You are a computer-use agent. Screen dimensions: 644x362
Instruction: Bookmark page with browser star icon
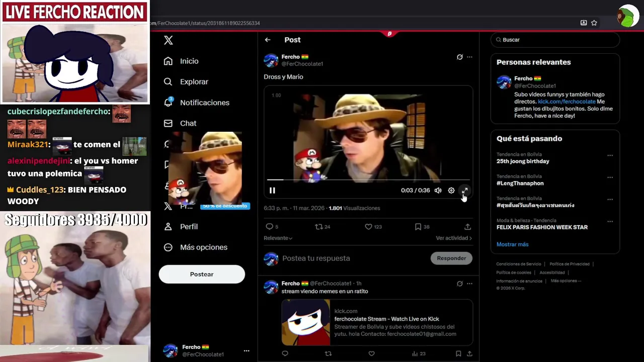[594, 23]
